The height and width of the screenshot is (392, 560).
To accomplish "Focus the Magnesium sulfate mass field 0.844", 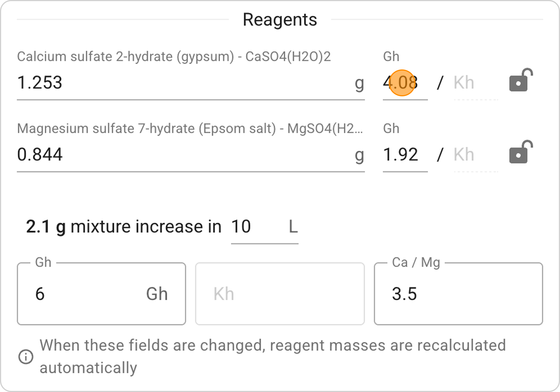I will (x=182, y=155).
